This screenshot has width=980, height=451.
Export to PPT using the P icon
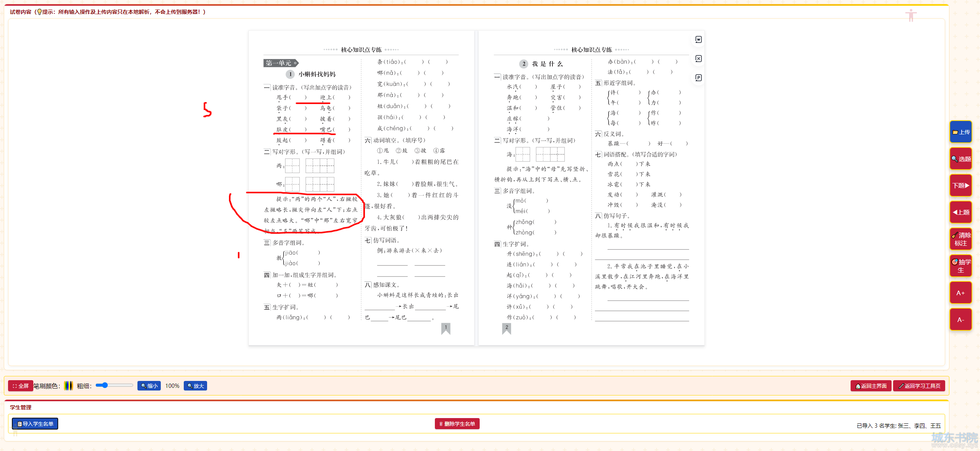click(x=698, y=78)
